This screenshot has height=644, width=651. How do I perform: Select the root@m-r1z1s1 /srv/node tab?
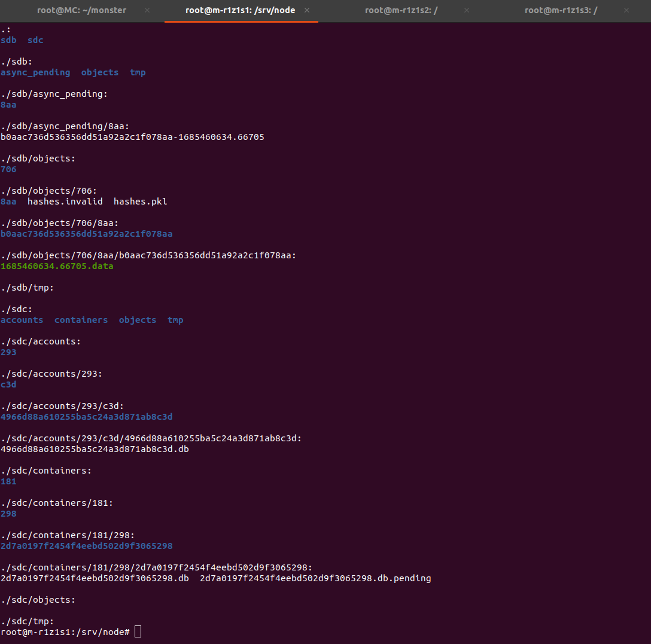click(240, 10)
